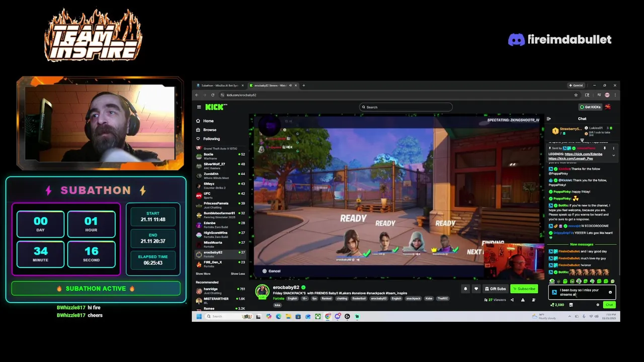Click Get KICKs button
The width and height of the screenshot is (644, 362).
click(590, 107)
